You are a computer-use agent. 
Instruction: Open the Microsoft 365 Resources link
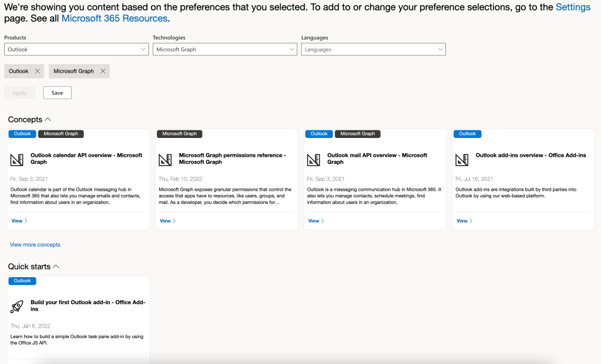coord(115,18)
